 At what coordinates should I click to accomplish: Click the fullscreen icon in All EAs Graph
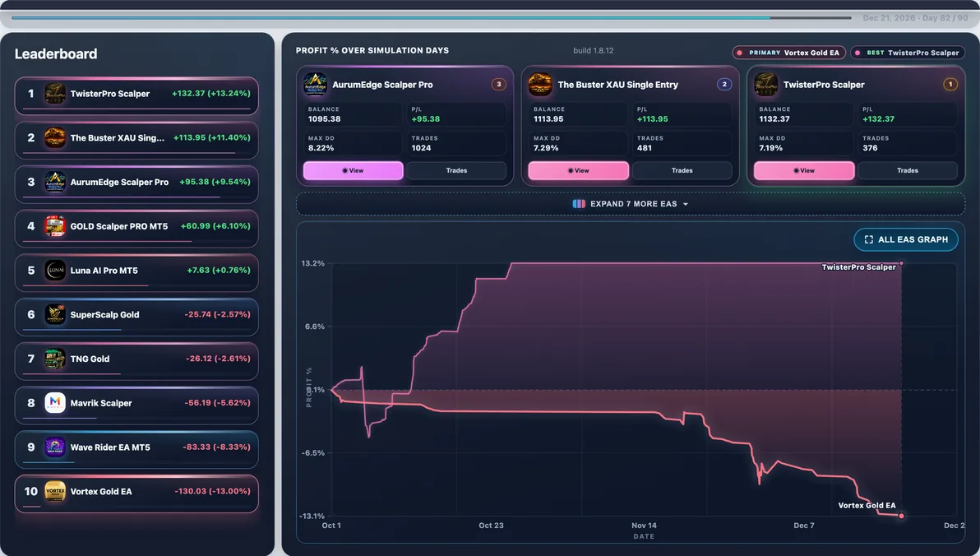869,239
